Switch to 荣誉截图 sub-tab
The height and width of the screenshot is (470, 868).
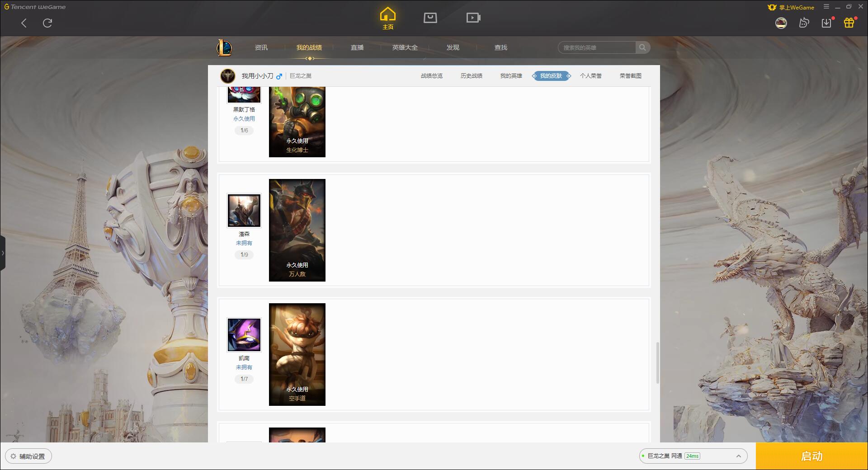pos(631,76)
